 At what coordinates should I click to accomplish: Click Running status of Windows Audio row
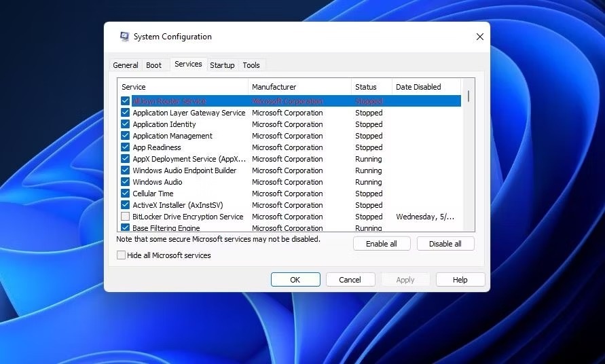pos(369,182)
